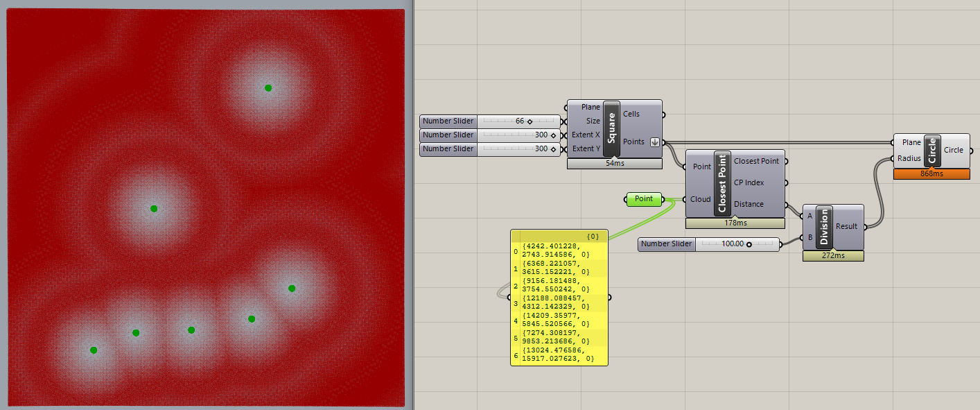
Task: Click the Cloud input grip on Closest Point
Action: pos(686,199)
